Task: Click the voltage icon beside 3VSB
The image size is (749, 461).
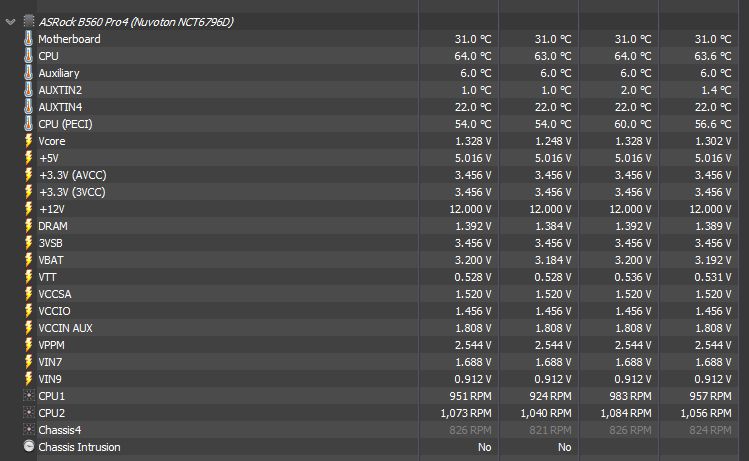Action: pyautogui.click(x=29, y=243)
